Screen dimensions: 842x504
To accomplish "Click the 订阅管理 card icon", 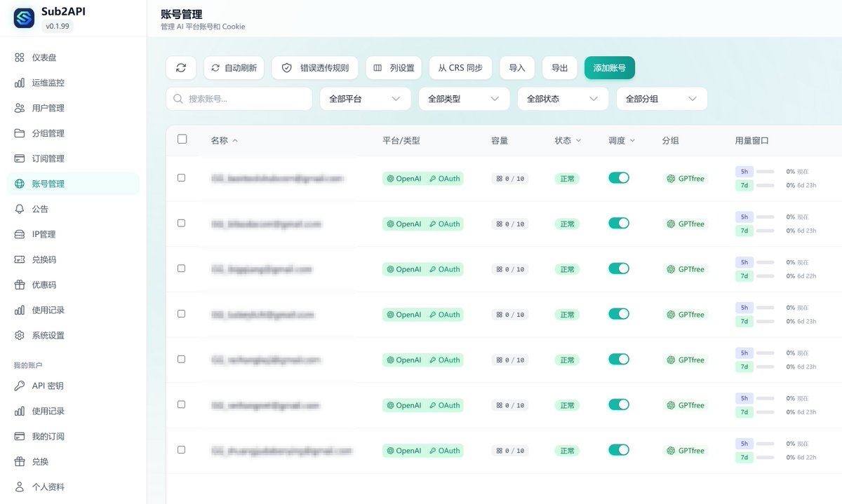I will click(20, 158).
